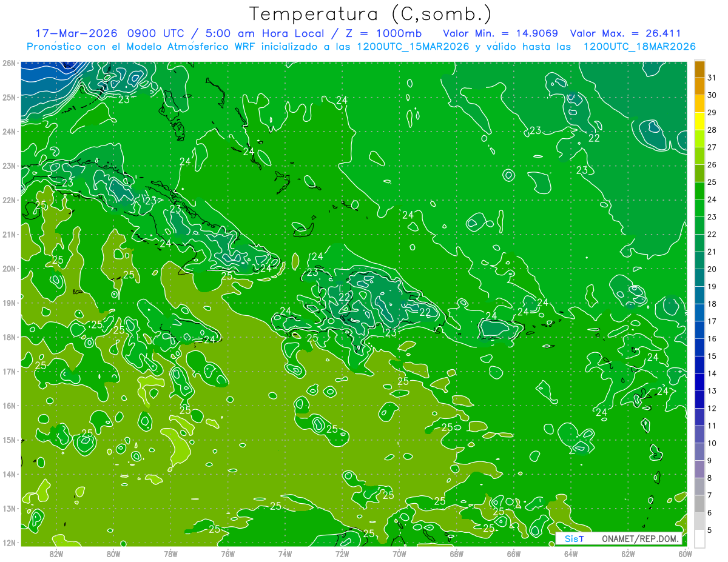Viewport: 728px width, 562px height.
Task: Click latitude axis label '22N'
Action: pos(8,200)
